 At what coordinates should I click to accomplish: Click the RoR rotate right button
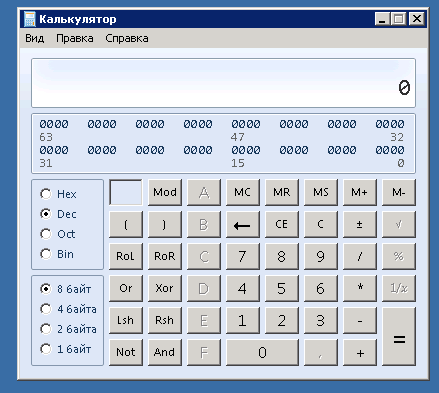[165, 256]
